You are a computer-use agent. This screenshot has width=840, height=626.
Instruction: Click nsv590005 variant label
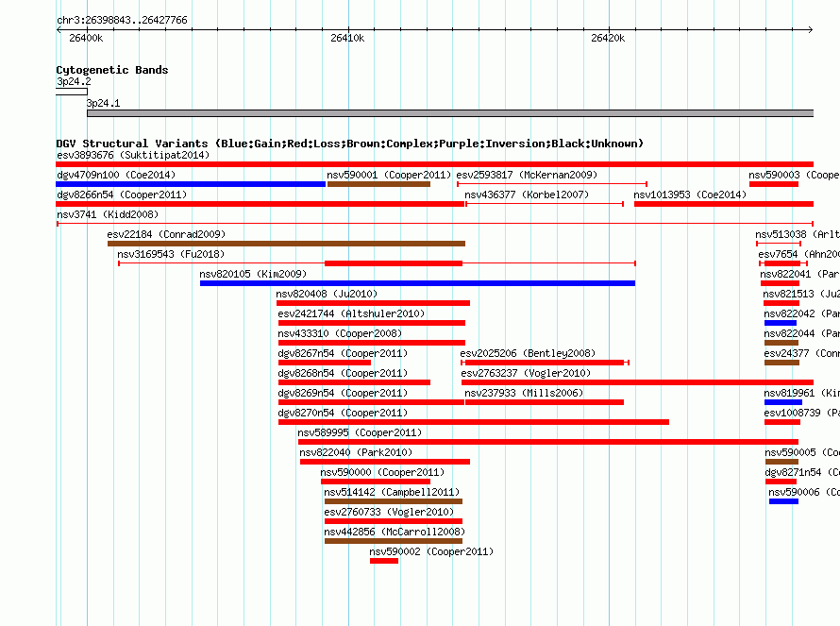(802, 452)
